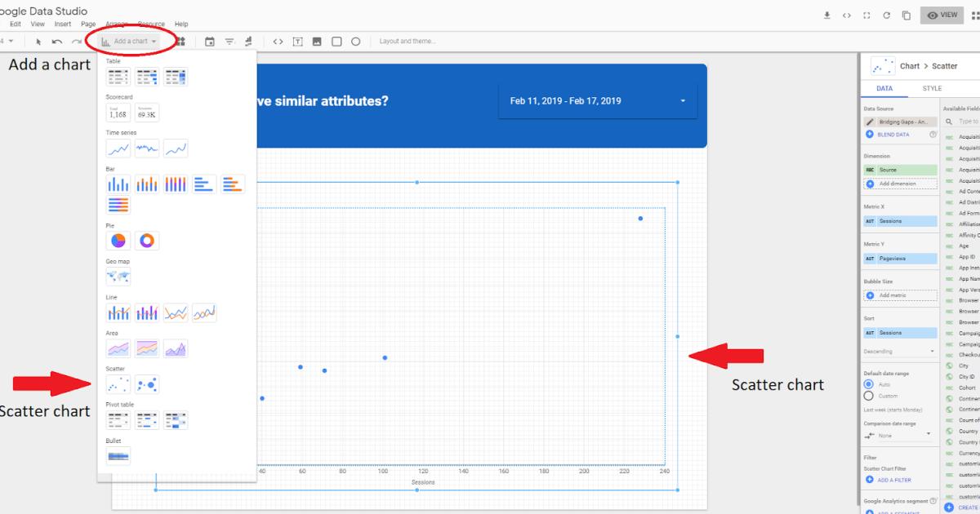Open the Help menu
980x514 pixels.
pyautogui.click(x=181, y=24)
